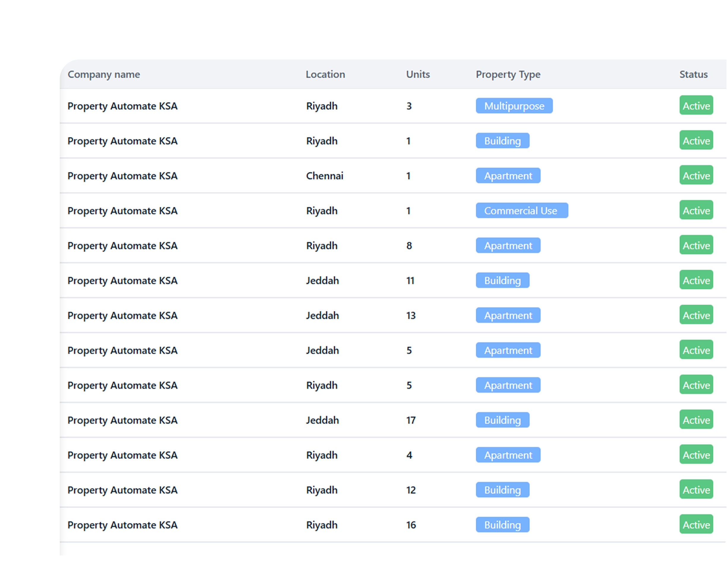728x562 pixels.
Task: Sort by the Units column header
Action: coord(417,74)
